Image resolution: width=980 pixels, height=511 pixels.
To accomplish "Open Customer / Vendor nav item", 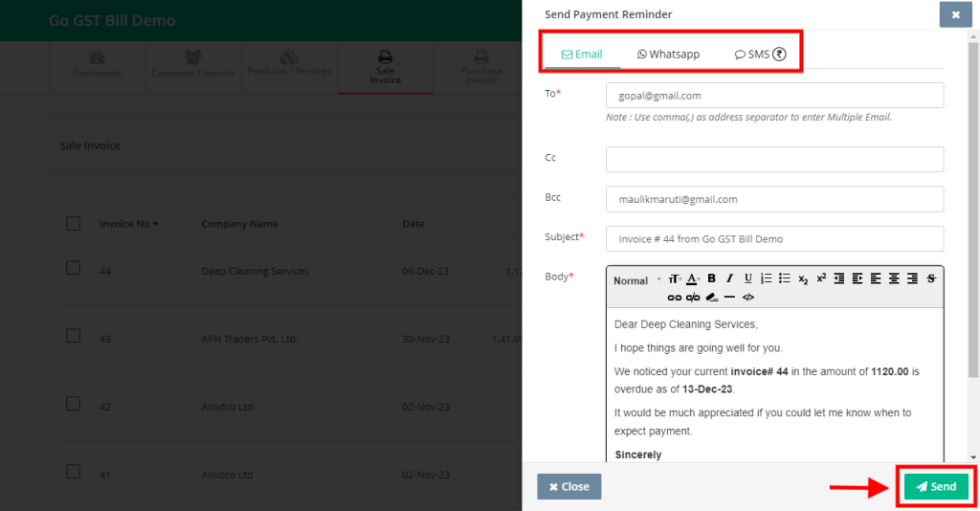I will coord(193,66).
